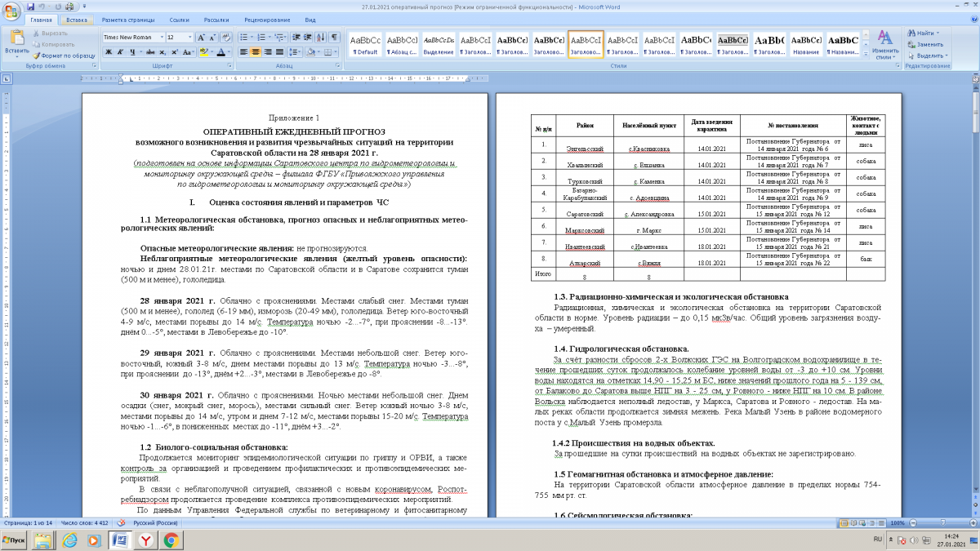
Task: Expand the styles gallery (more arrow)
Action: click(866, 54)
